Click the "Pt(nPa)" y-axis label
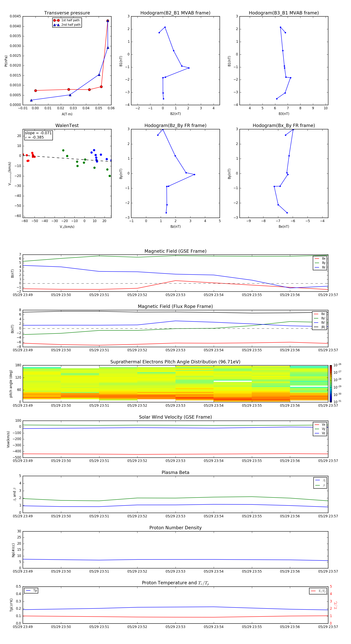The height and width of the screenshot is (644, 351). pos(6,61)
